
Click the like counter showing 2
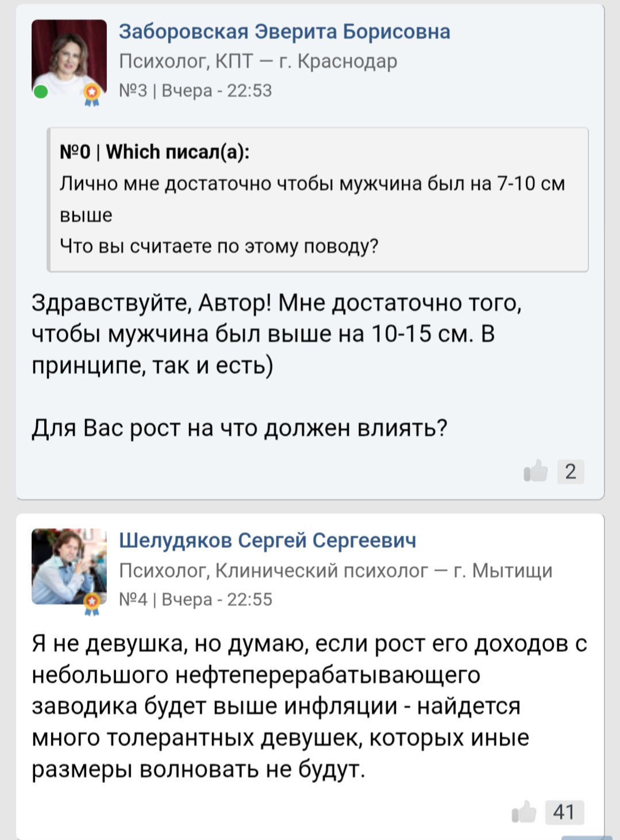(x=570, y=471)
